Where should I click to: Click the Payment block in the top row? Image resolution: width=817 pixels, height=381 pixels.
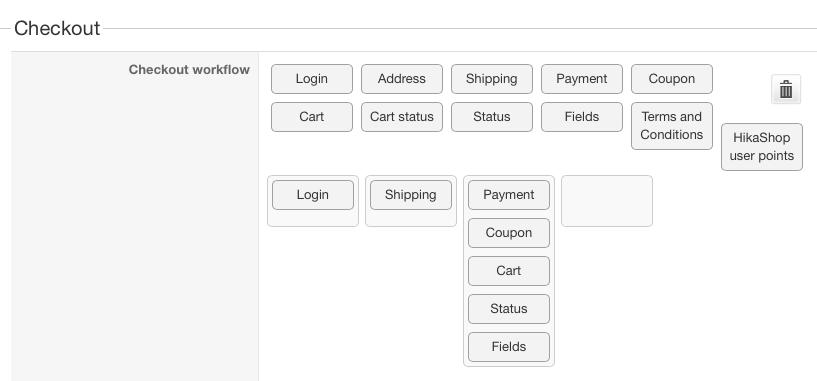pyautogui.click(x=581, y=79)
